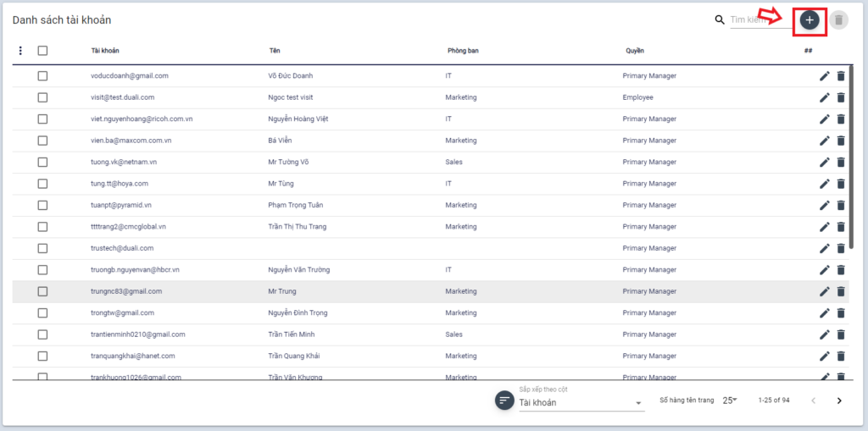This screenshot has width=868, height=431.
Task: Toggle the select-all header checkbox
Action: click(42, 51)
